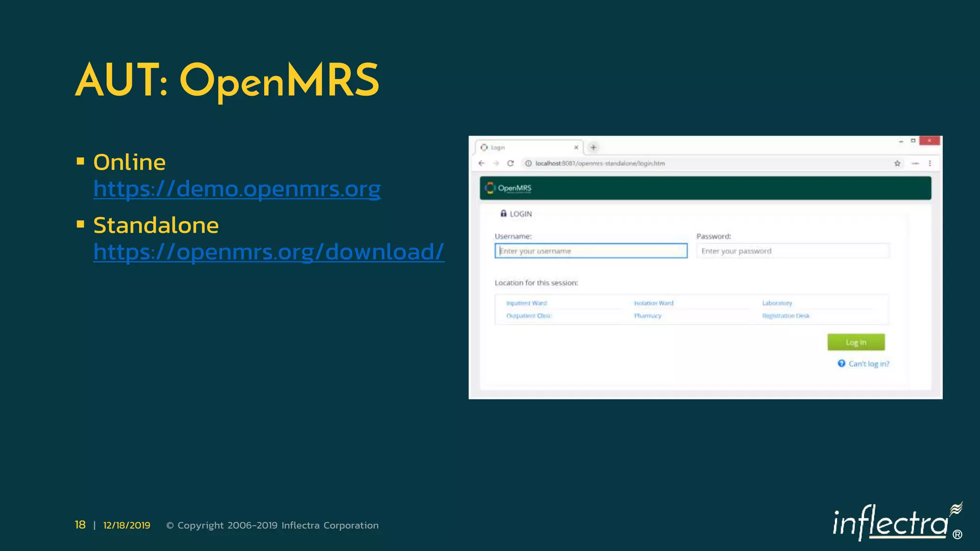This screenshot has width=980, height=551.
Task: Select Registration Desk location
Action: pyautogui.click(x=786, y=316)
